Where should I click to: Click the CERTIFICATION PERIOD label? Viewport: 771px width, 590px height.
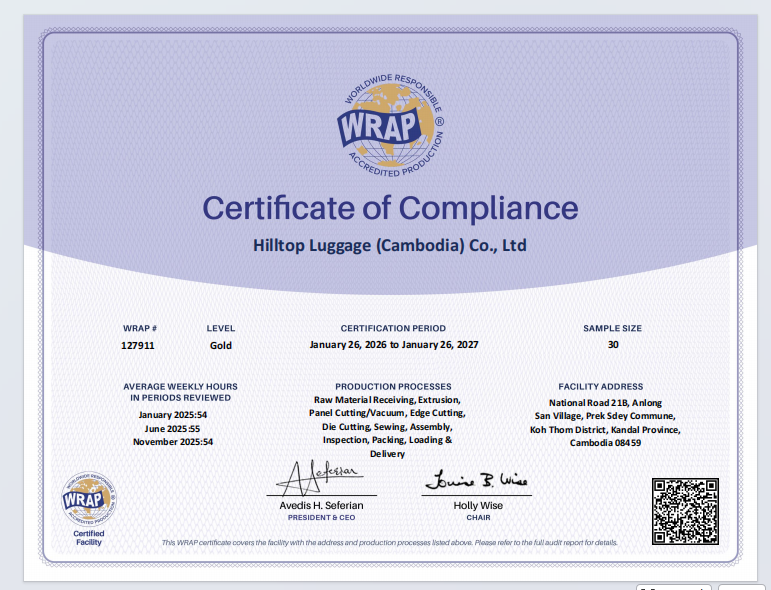[393, 328]
